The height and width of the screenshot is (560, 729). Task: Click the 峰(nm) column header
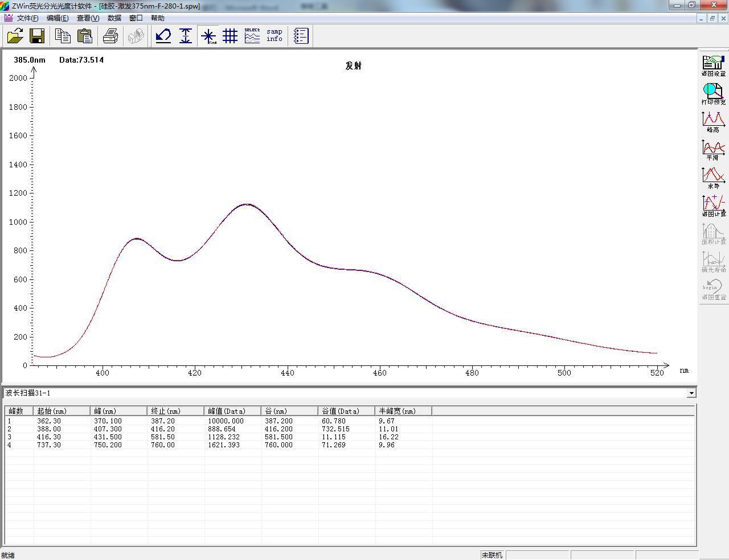point(119,411)
